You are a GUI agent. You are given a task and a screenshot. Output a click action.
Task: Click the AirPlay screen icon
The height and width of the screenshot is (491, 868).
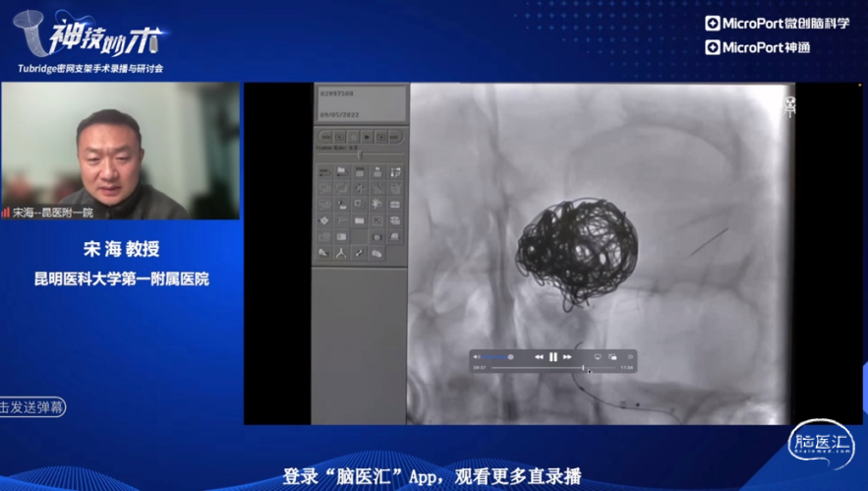(597, 356)
